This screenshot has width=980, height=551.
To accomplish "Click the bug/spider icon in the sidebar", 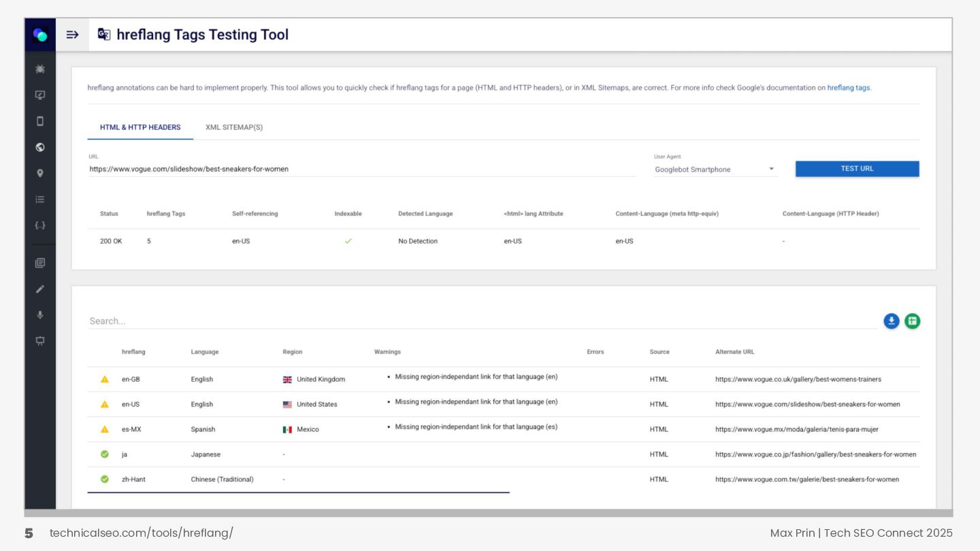I will [x=40, y=69].
